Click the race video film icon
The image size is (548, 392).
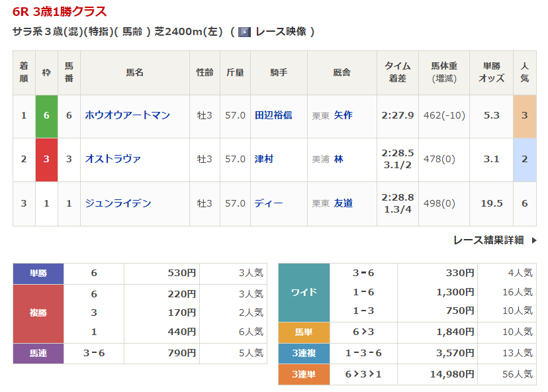pyautogui.click(x=244, y=32)
